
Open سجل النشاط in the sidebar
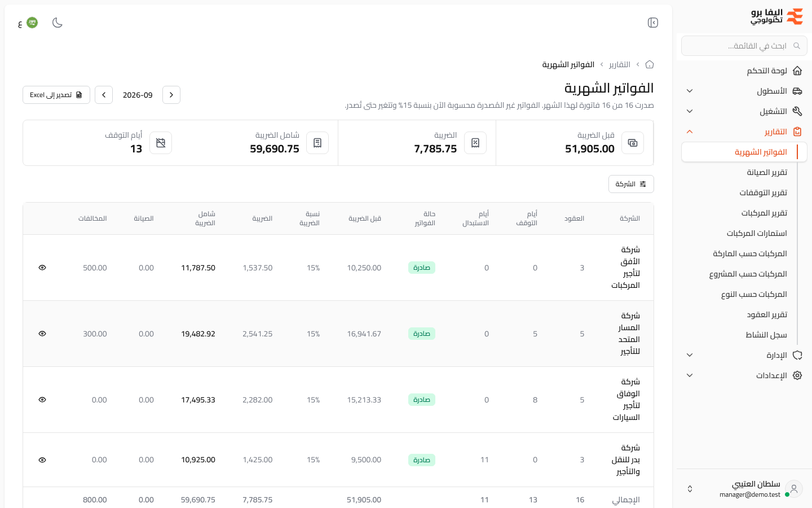[766, 335]
